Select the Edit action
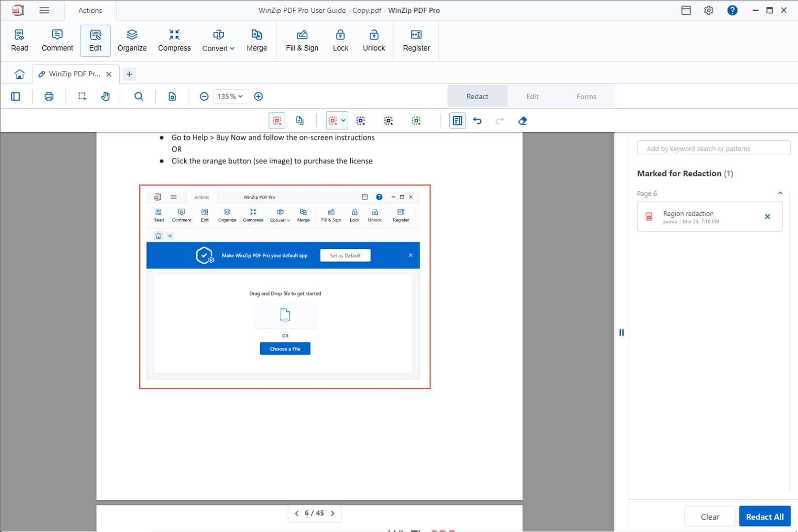 click(95, 40)
